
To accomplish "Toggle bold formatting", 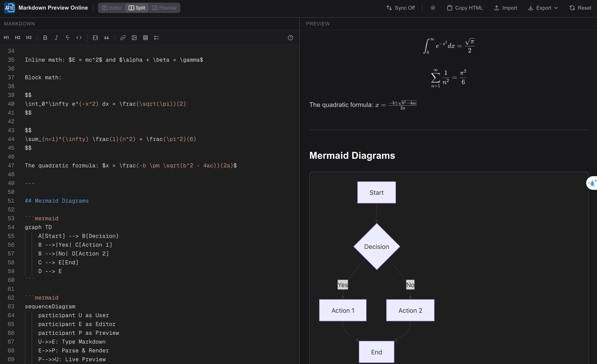I will [x=45, y=38].
